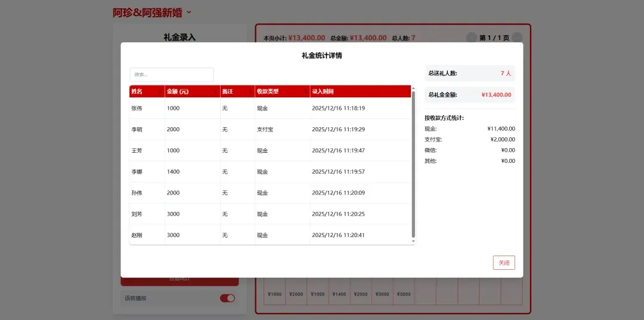Image resolution: width=644 pixels, height=320 pixels.
Task: Click timestamp 2025/12/16 11:19:29
Action: point(339,129)
